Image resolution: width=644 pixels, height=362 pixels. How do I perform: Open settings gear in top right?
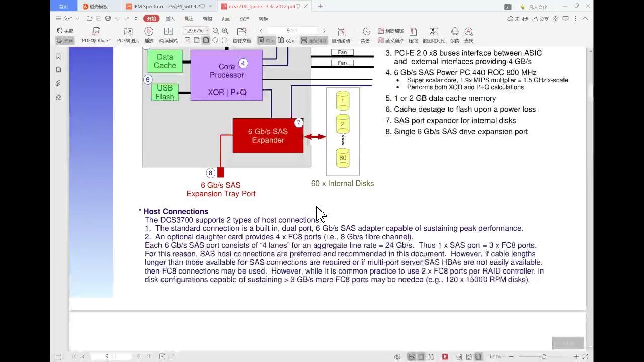[556, 18]
